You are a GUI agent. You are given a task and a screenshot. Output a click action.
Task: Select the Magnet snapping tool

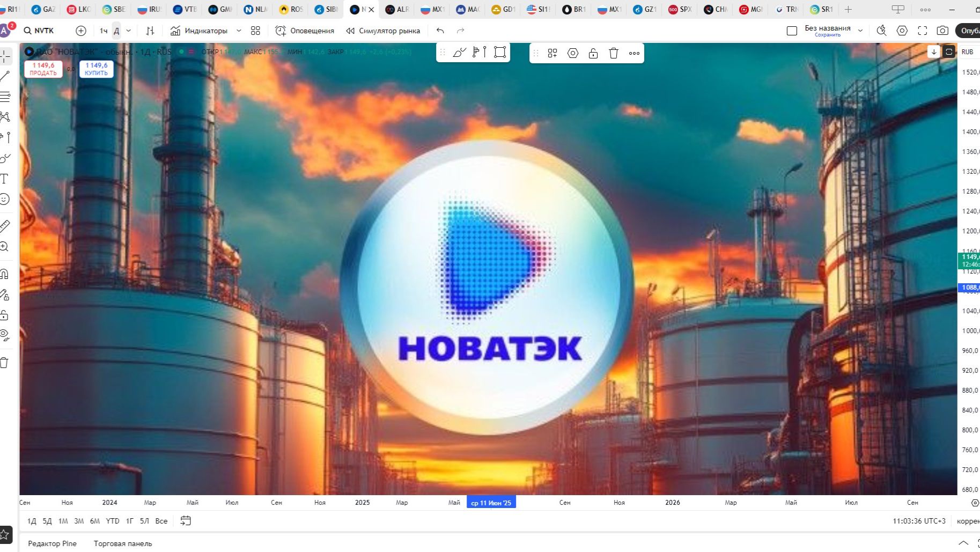click(5, 274)
